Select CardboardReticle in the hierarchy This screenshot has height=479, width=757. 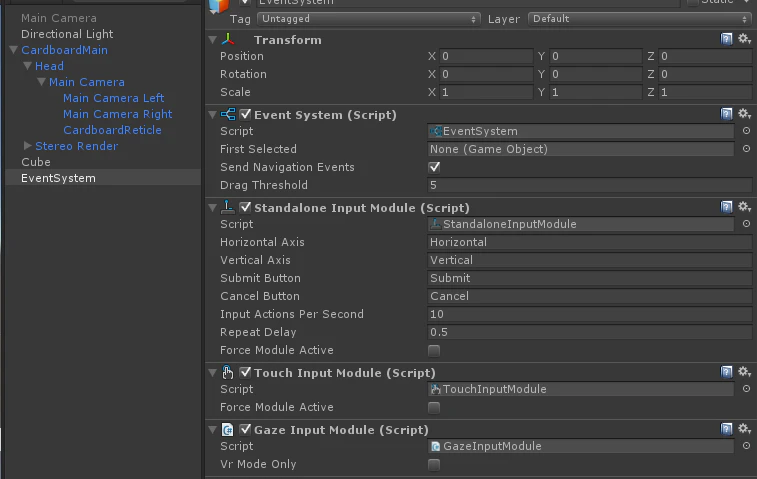click(112, 130)
